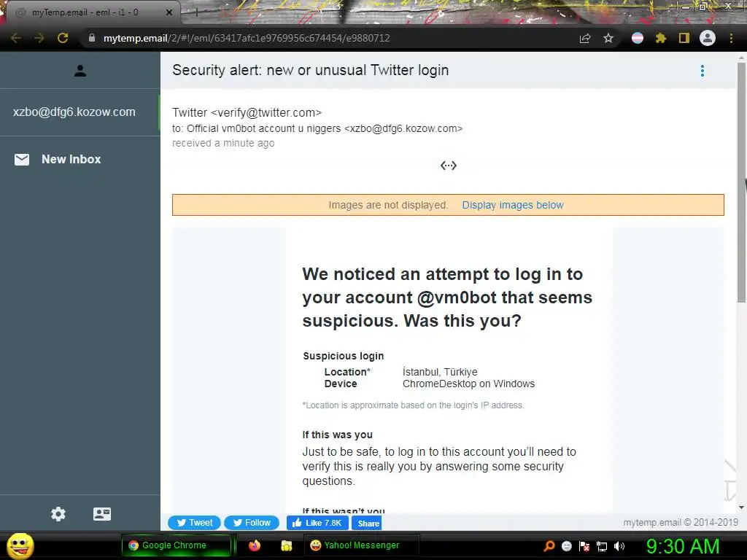Image resolution: width=747 pixels, height=560 pixels.
Task: Open sidebar settings gear
Action: pyautogui.click(x=58, y=514)
